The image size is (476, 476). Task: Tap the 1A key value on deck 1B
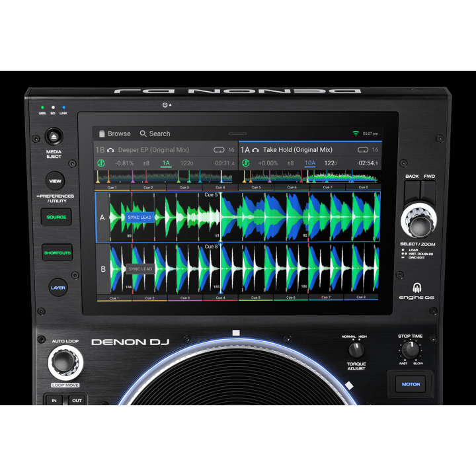tap(166, 163)
